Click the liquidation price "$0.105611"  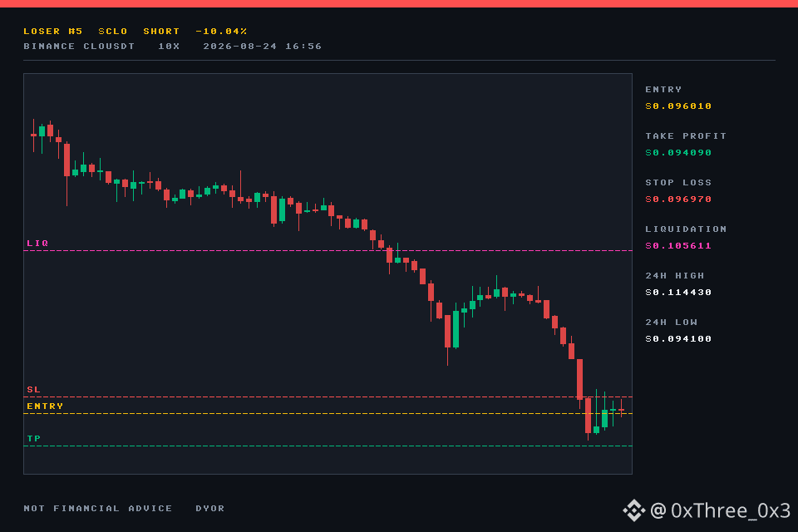[678, 246]
